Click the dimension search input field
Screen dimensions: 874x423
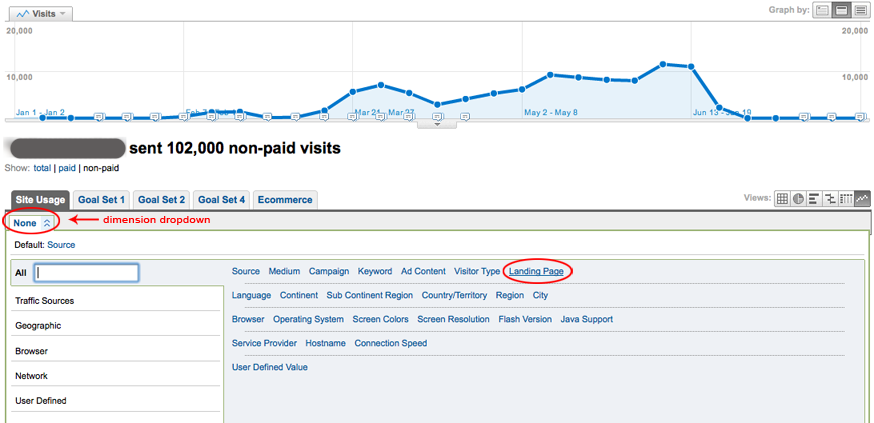[x=87, y=272]
